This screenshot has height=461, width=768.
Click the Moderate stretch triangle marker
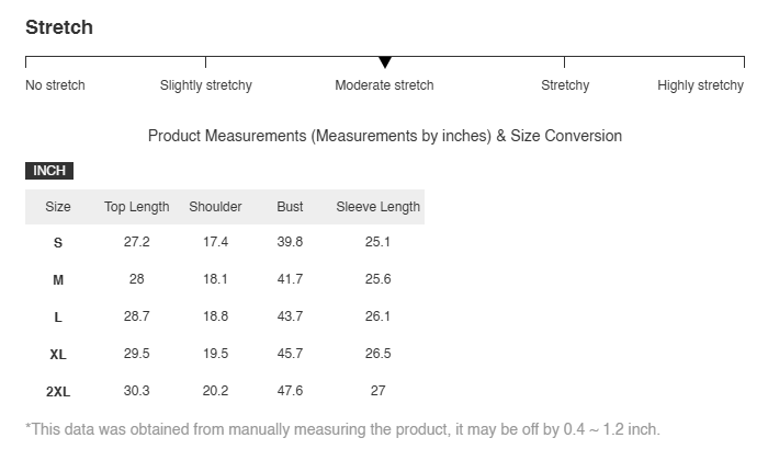[385, 63]
